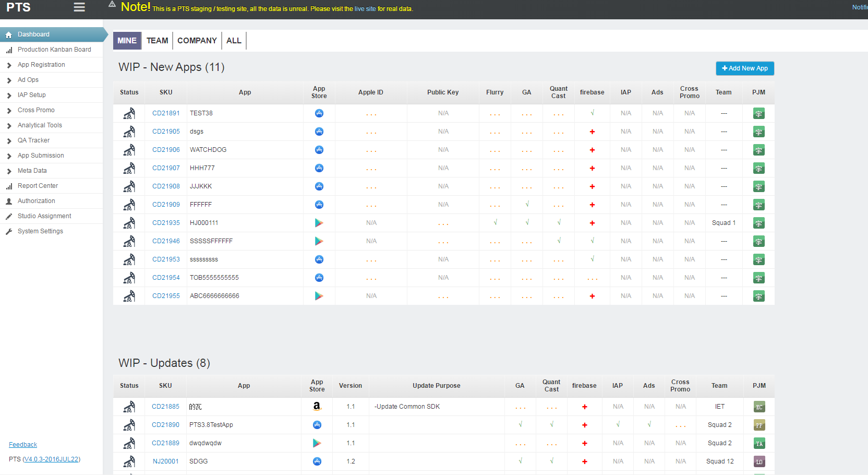The image size is (868, 475).
Task: Open the CD21946 SKU link
Action: 166,241
